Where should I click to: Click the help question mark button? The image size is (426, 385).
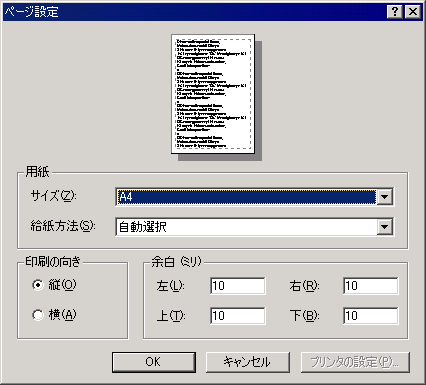point(395,12)
